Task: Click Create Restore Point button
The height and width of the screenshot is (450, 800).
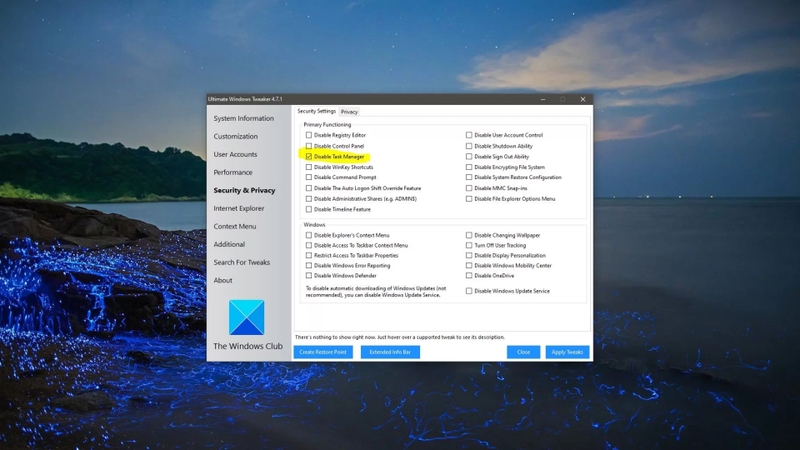Action: point(323,352)
